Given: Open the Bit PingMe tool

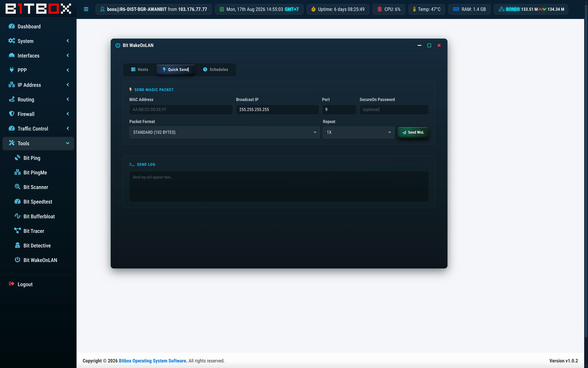Looking at the screenshot, I should [38, 172].
